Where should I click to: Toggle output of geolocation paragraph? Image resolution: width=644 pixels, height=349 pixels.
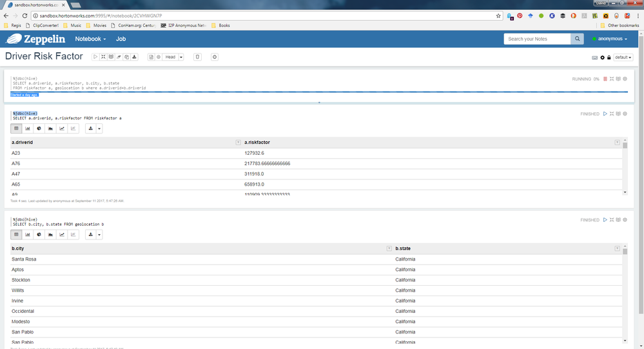[618, 220]
